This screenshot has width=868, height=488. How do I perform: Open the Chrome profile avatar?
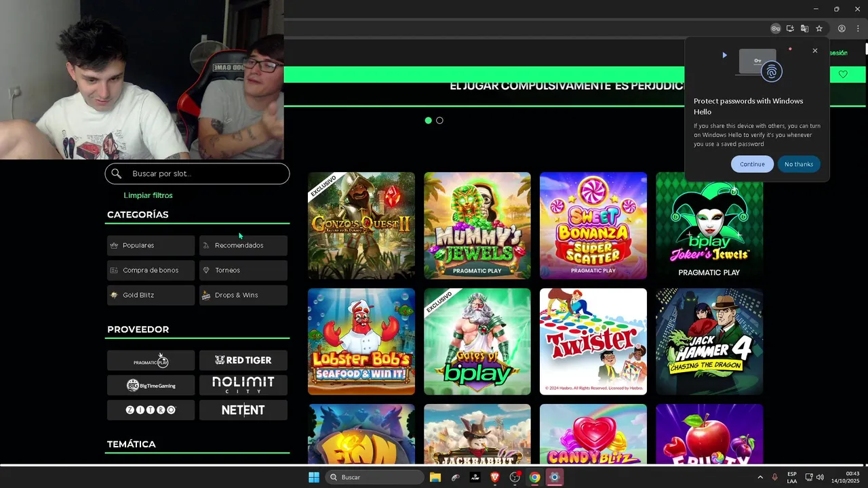pyautogui.click(x=842, y=28)
